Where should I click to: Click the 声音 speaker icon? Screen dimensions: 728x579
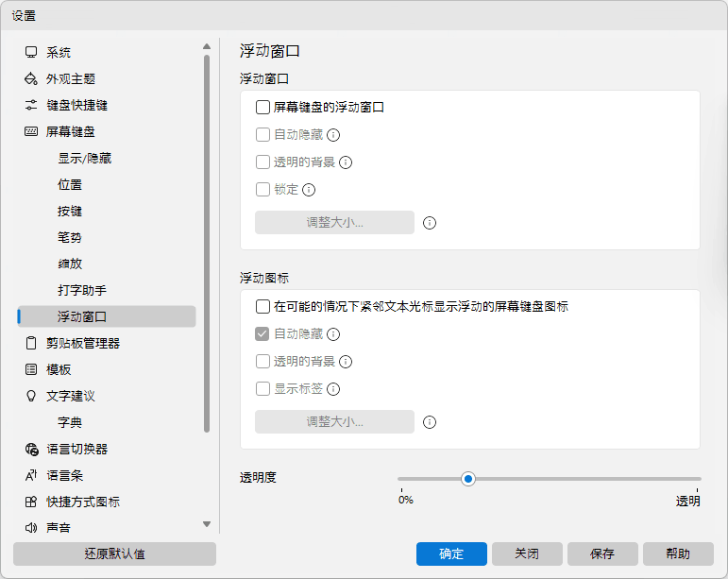[x=31, y=528]
